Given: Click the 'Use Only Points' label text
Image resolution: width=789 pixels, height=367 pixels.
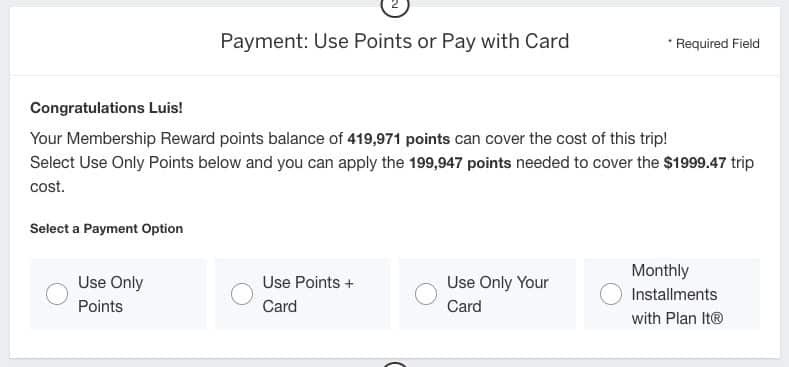Looking at the screenshot, I should pos(110,295).
